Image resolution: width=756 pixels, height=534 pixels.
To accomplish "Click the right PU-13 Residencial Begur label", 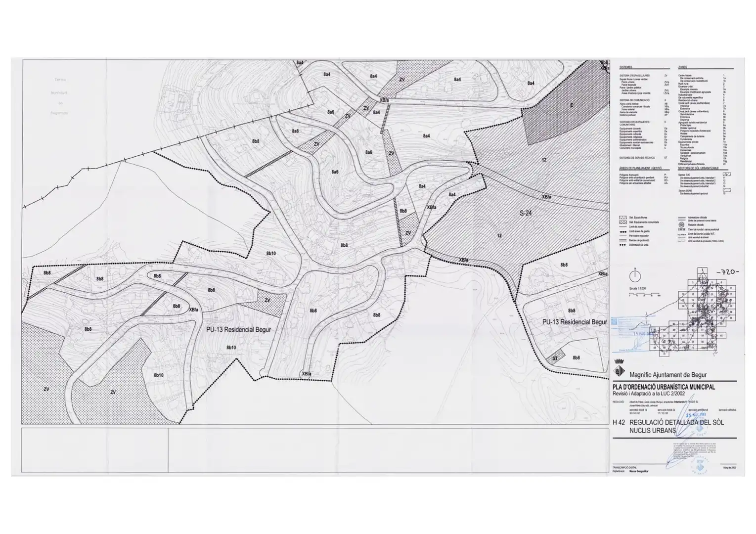I will point(575,321).
